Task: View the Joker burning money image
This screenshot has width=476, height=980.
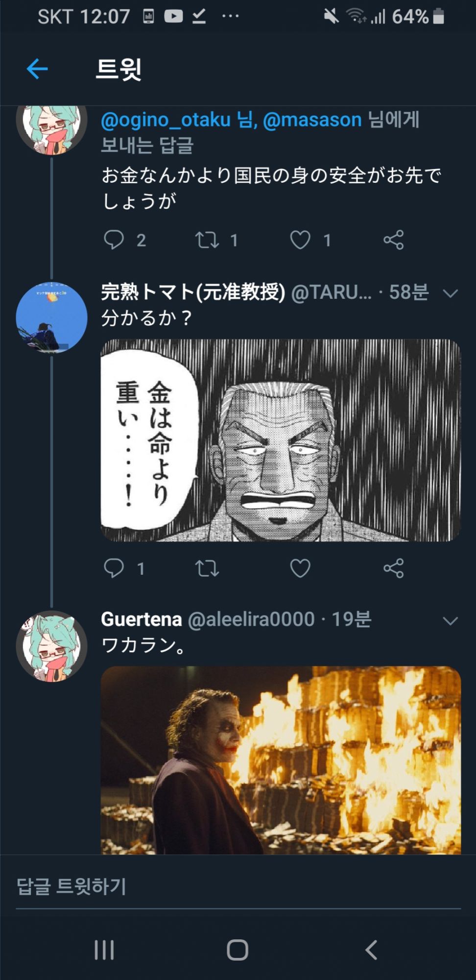Action: [281, 760]
